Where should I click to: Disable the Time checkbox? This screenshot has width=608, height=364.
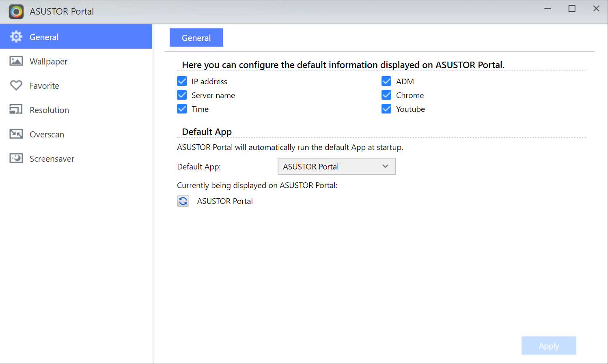pyautogui.click(x=182, y=109)
